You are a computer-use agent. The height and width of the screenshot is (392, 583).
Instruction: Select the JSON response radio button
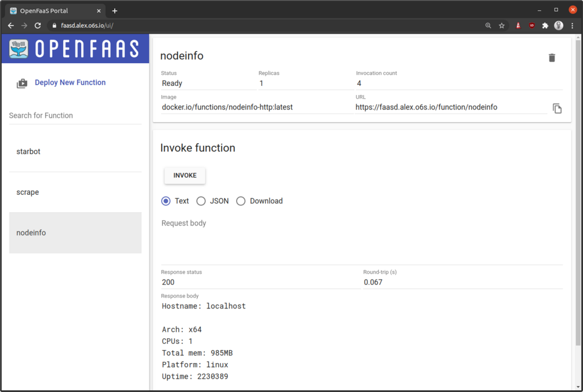[x=201, y=201]
